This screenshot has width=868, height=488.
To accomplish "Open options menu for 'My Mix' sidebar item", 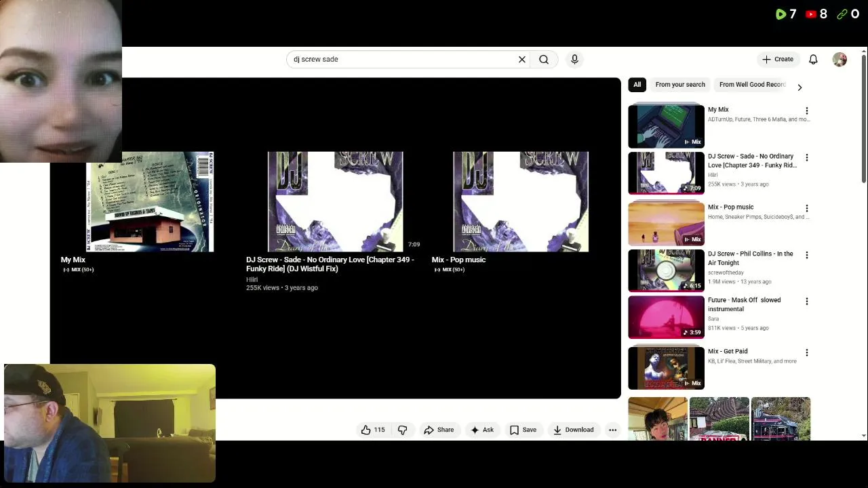I will click(806, 110).
